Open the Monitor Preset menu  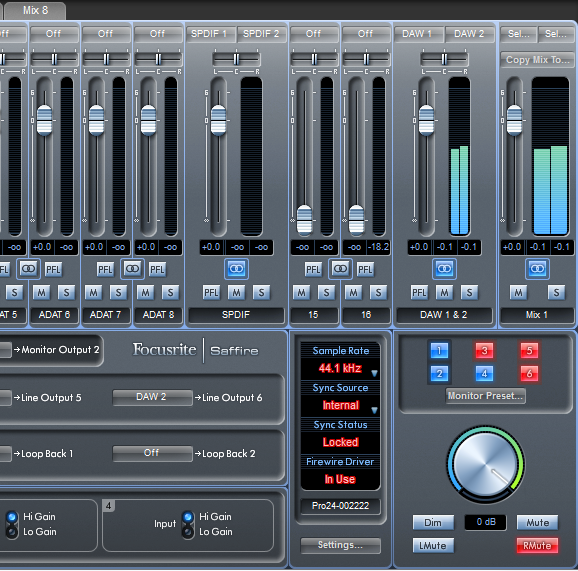point(485,396)
